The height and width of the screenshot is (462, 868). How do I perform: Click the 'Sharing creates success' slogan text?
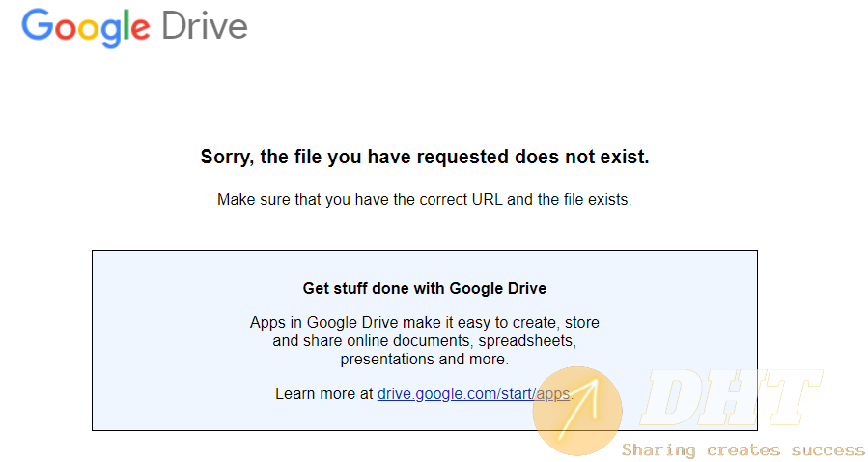(743, 449)
